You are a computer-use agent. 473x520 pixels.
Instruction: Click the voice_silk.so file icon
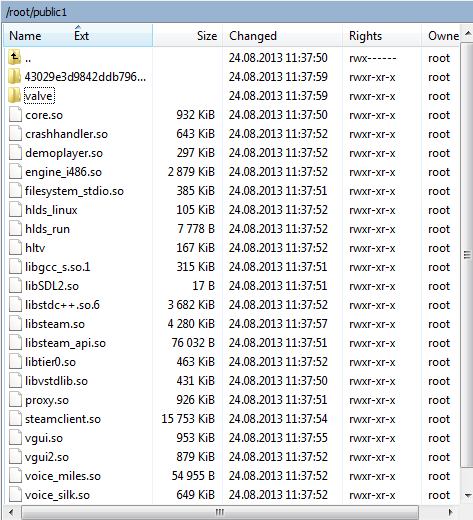click(15, 495)
